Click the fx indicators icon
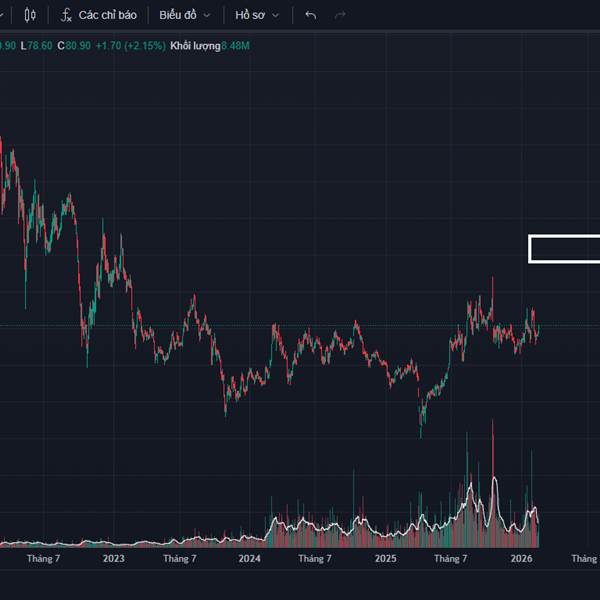Viewport: 600px width, 600px height. pos(66,15)
